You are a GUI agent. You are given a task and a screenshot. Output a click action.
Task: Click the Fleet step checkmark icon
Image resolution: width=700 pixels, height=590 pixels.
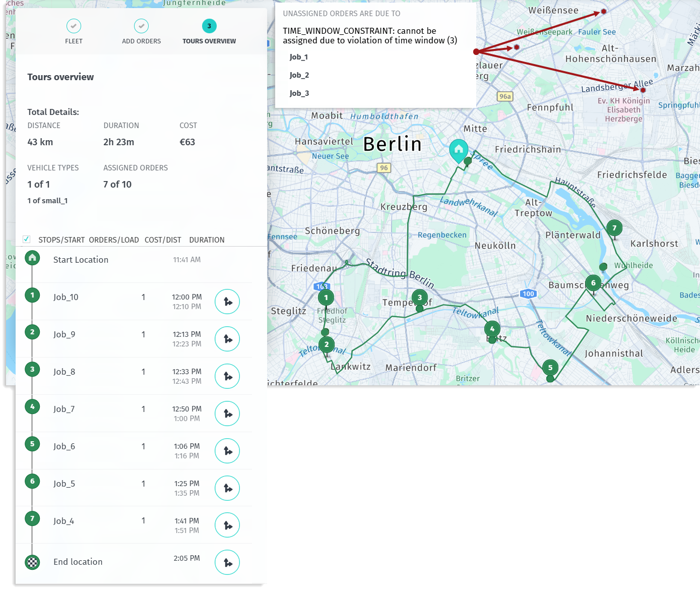pos(74,25)
